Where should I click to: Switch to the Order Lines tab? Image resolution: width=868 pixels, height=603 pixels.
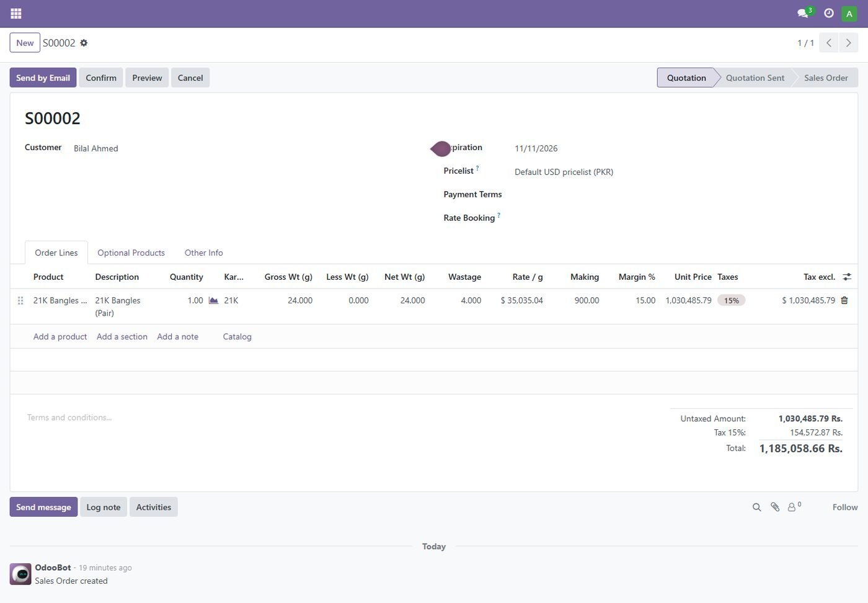56,252
